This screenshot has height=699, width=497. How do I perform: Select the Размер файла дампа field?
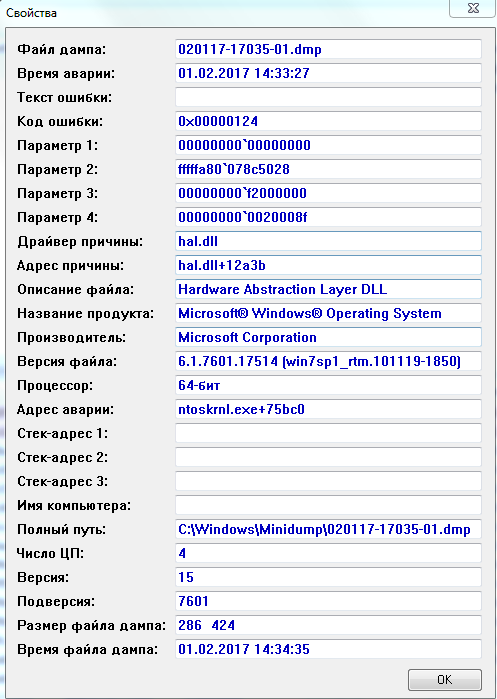pos(329,625)
